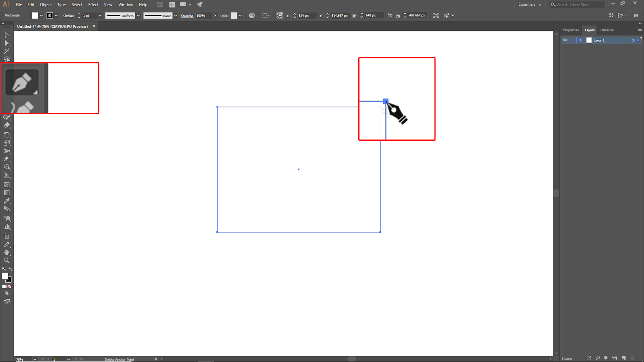
Task: Click Style swatch in control bar
Action: coord(234,16)
